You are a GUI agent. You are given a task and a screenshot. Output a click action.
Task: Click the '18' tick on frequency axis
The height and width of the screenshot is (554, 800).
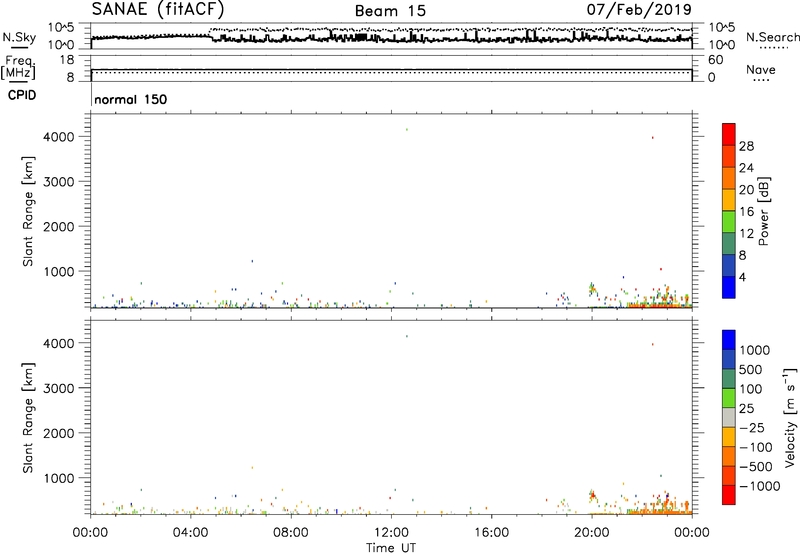coord(67,60)
